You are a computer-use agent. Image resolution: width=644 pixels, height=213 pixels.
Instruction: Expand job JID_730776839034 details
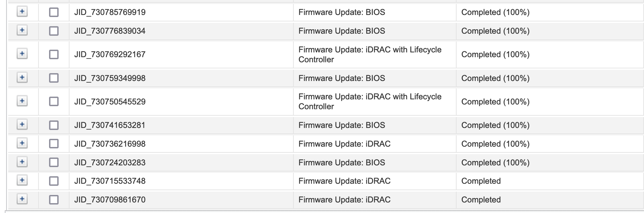[22, 30]
